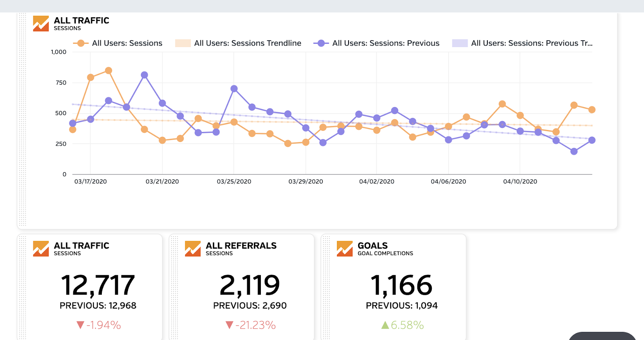This screenshot has width=644, height=340.
Task: Click the 03/21/2020 axis date label
Action: 162,181
